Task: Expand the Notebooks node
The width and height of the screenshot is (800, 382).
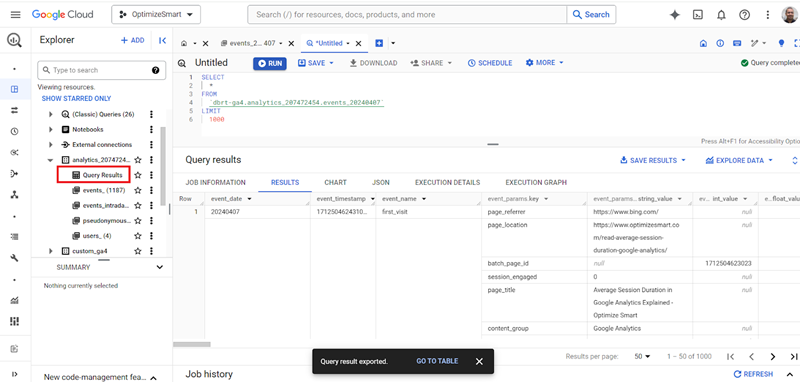Action: [51, 130]
